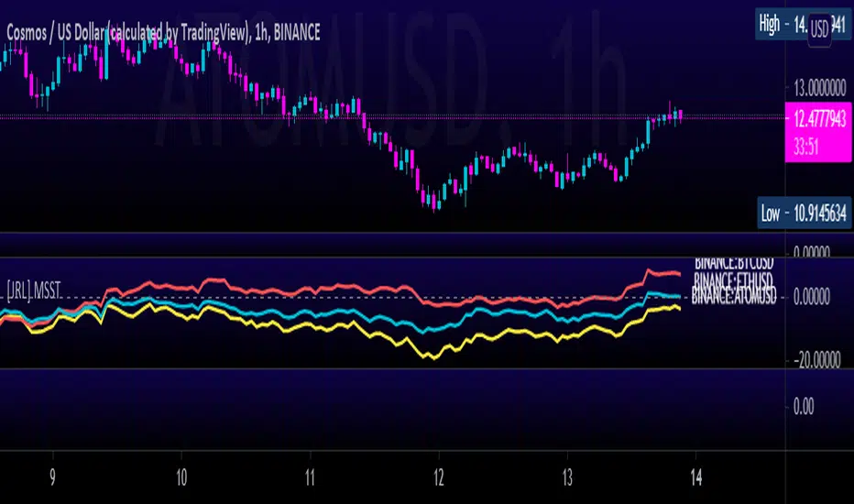
Task: Click the USD currency button
Action: (x=819, y=29)
